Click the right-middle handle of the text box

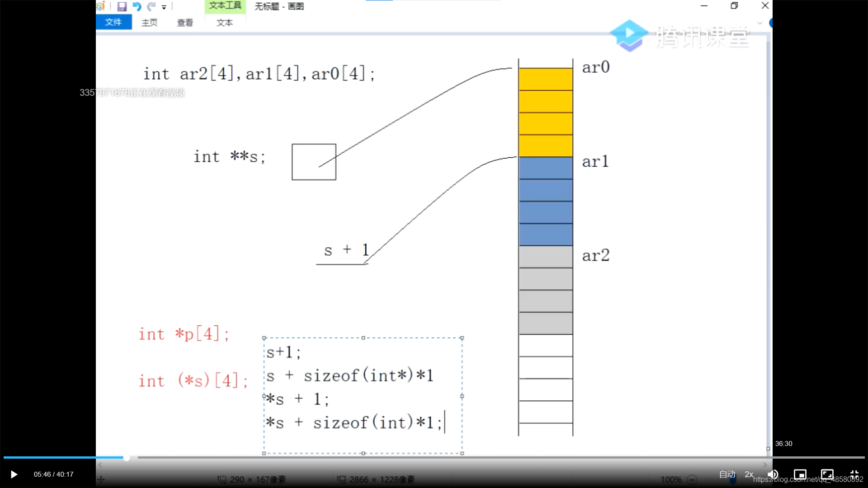click(462, 396)
